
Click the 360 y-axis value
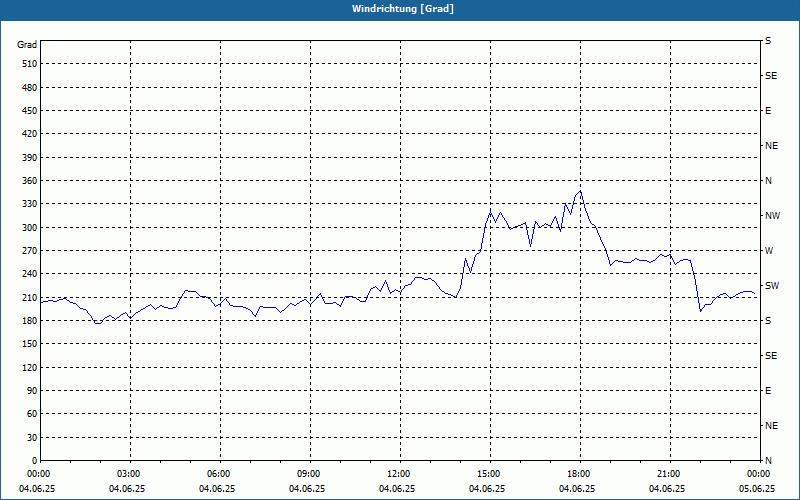30,181
